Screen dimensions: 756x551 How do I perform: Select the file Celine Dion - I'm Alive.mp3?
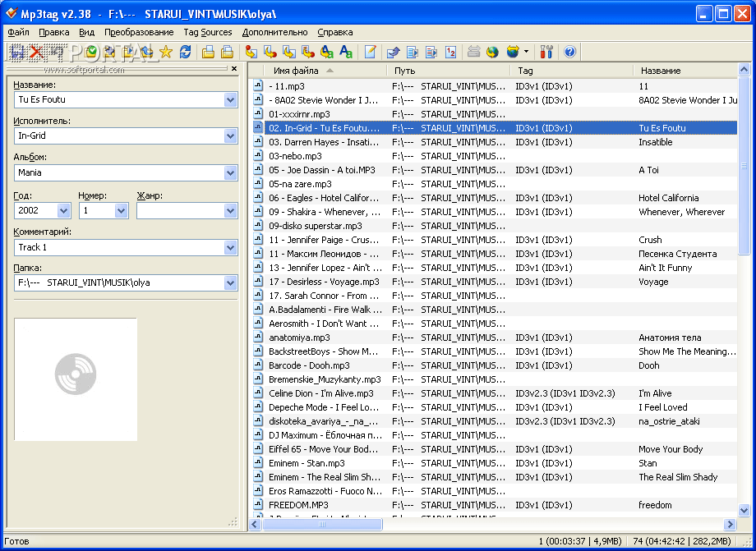tap(321, 393)
